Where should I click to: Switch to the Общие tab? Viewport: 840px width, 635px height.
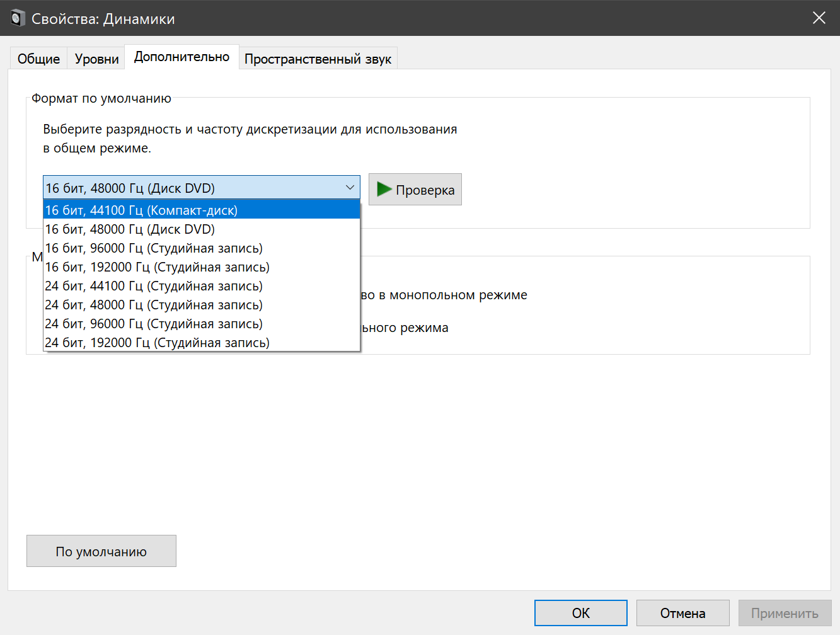[x=38, y=59]
